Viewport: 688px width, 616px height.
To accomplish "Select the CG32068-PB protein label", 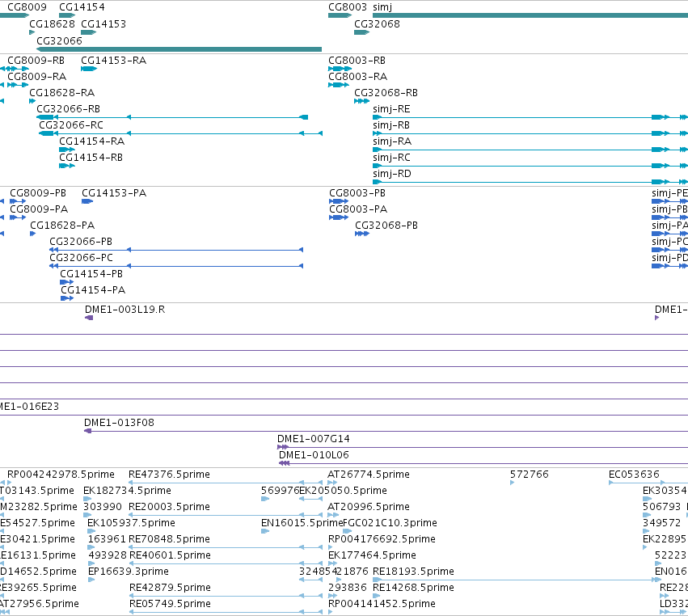I will coord(386,226).
